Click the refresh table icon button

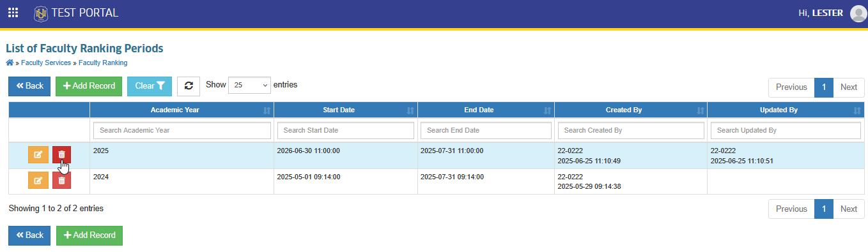coord(189,86)
